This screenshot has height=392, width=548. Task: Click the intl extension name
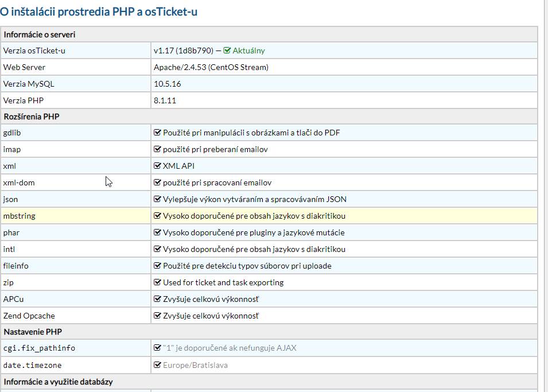9,249
